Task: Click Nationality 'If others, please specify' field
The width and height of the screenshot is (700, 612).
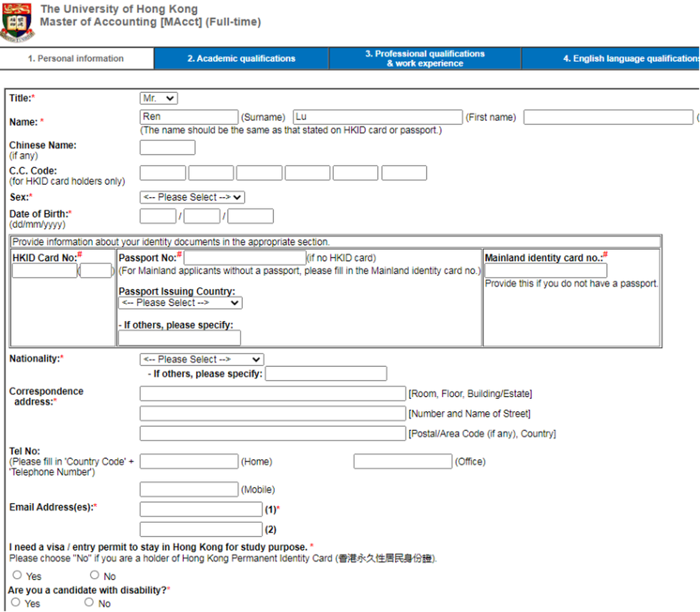Action: point(326,374)
